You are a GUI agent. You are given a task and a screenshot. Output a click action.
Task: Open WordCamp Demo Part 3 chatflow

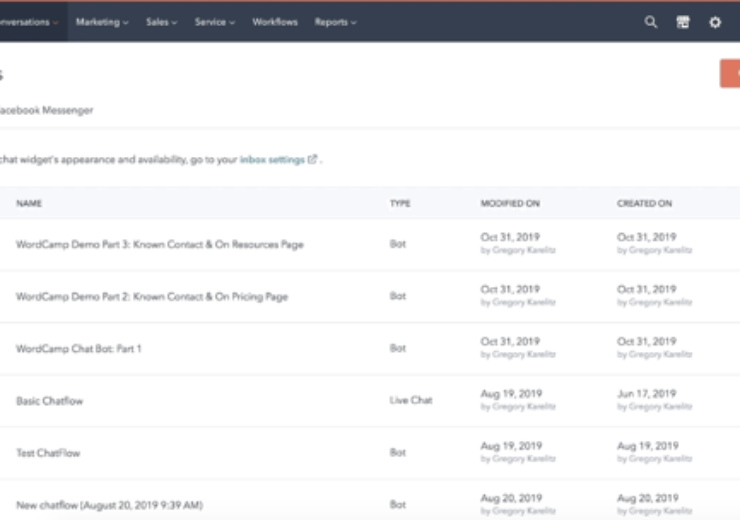(159, 244)
